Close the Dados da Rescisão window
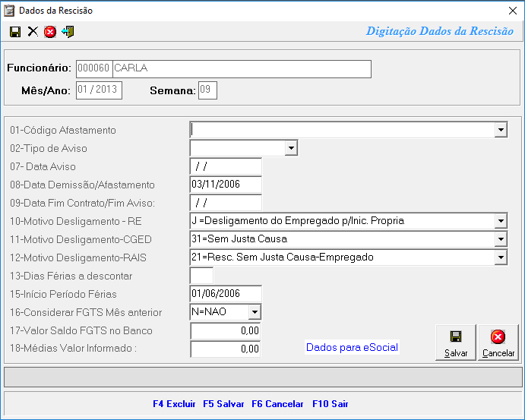 (511, 11)
